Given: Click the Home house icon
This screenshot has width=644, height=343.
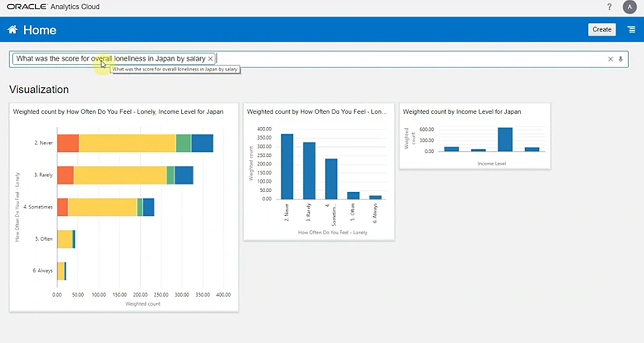Looking at the screenshot, I should pos(12,30).
